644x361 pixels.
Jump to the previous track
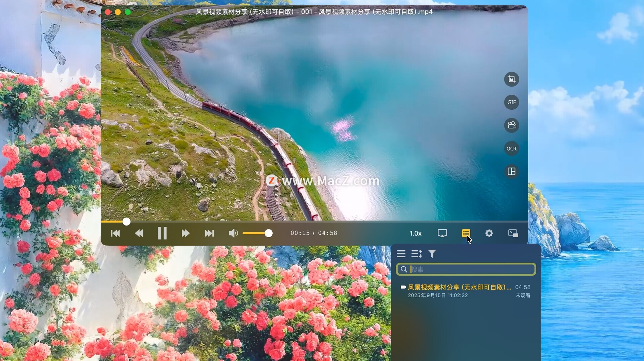pyautogui.click(x=115, y=233)
